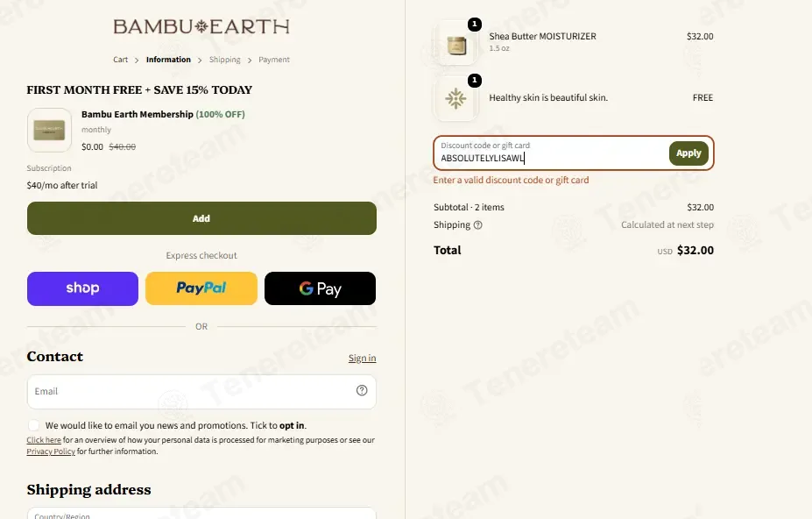
Task: Select the Shipping breadcrumb step
Action: [225, 60]
